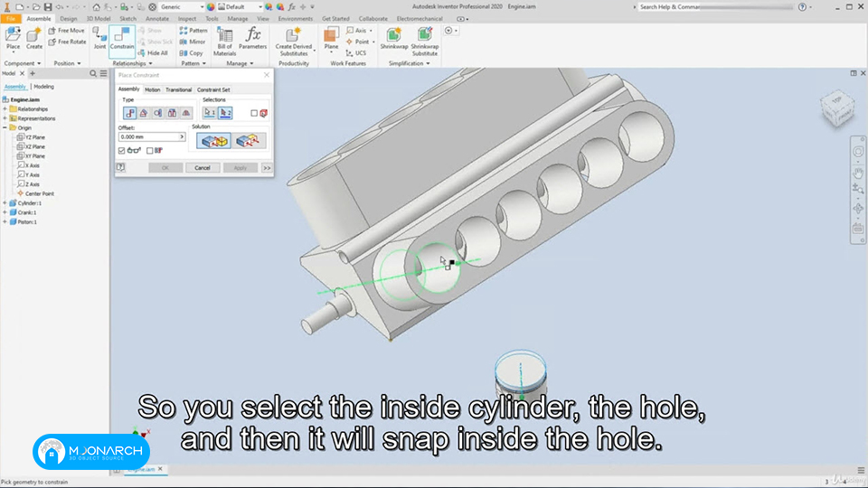The width and height of the screenshot is (868, 488).
Task: Click the Create component tool
Action: [33, 39]
